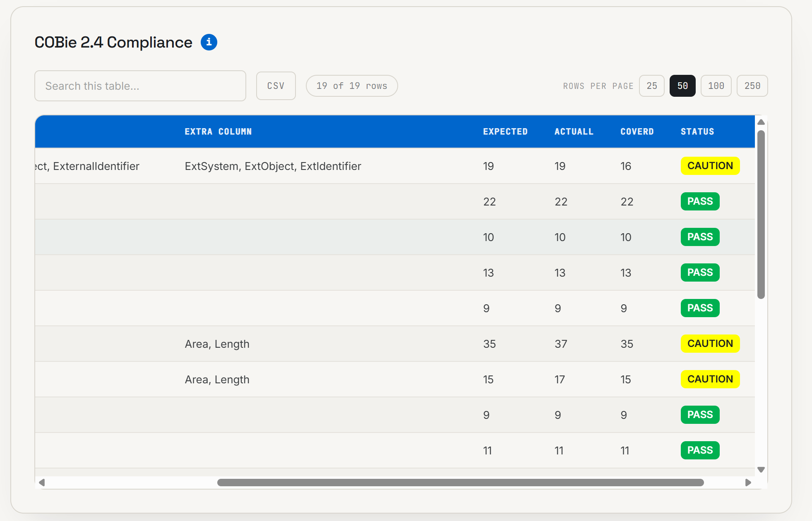
Task: Click the horizontal scrollbar left arrow
Action: (42, 483)
